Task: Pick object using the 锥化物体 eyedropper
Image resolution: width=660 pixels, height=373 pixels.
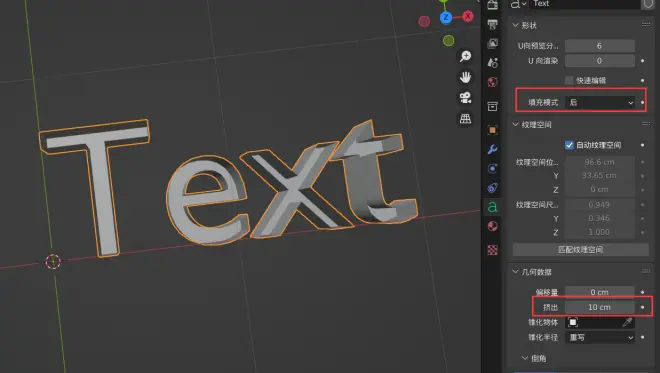Action: pyautogui.click(x=627, y=322)
